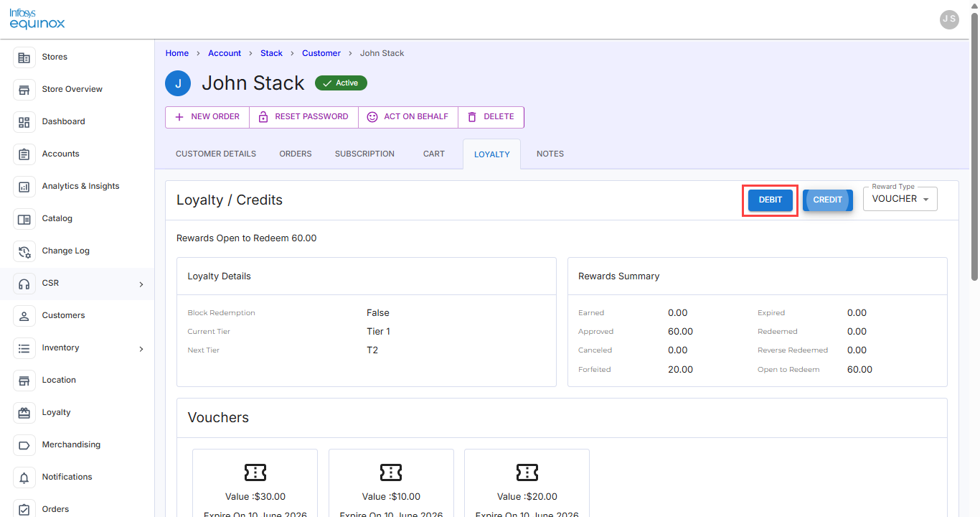Open the Notifications bell icon
Viewport: 980px width, 517px height.
click(x=24, y=478)
